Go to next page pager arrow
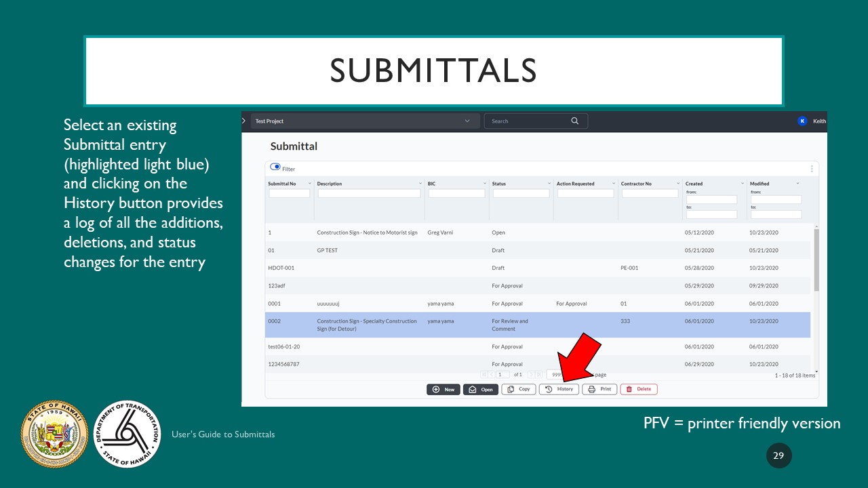The height and width of the screenshot is (488, 868). (x=531, y=374)
